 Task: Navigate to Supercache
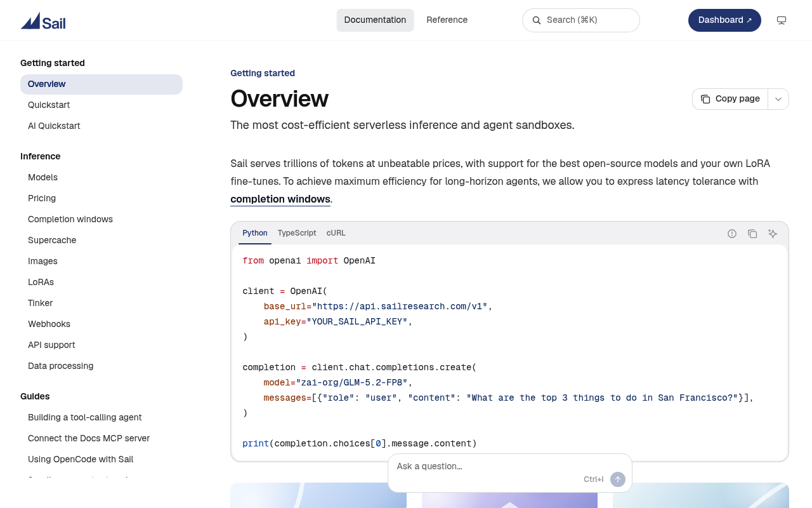pyautogui.click(x=101, y=241)
